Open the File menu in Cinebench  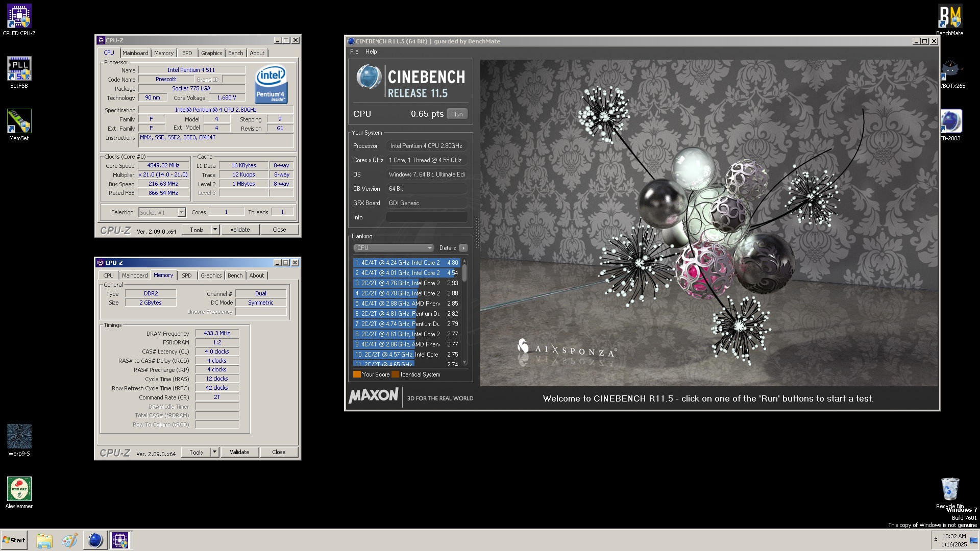[x=354, y=52]
